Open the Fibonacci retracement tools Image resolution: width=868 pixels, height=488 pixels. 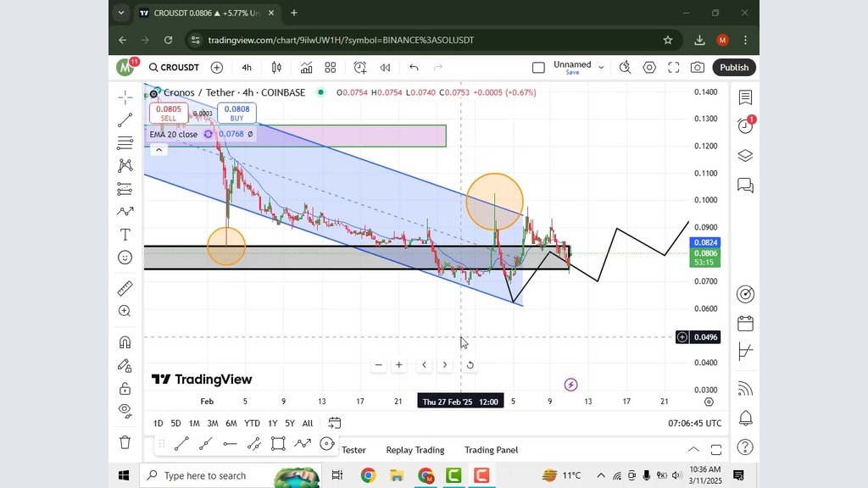tap(125, 142)
